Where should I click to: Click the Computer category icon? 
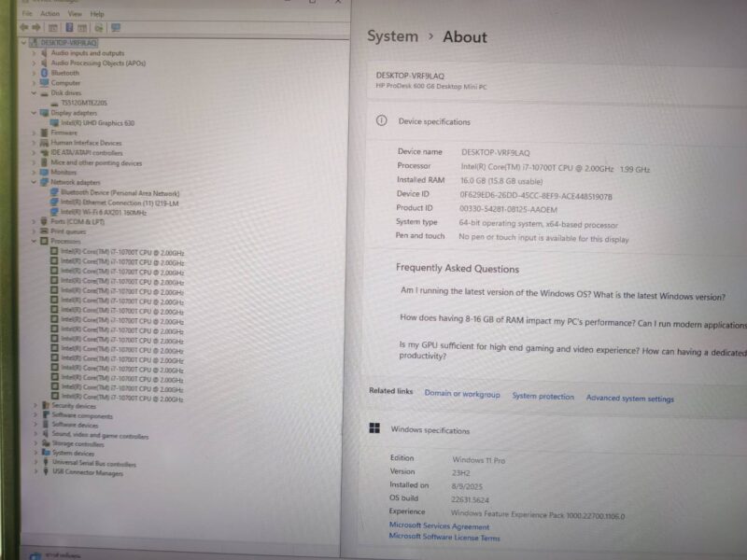point(44,82)
